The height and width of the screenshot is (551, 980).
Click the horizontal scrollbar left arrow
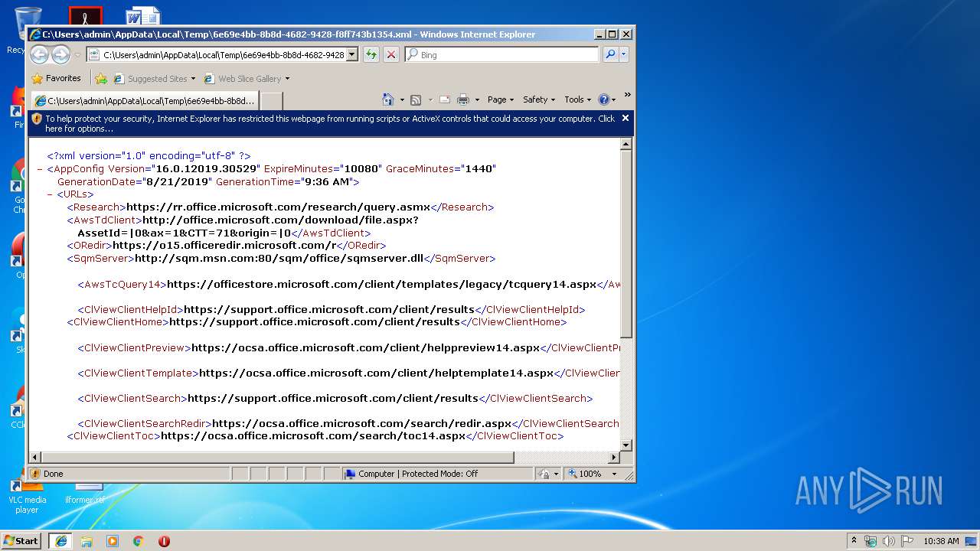pos(35,458)
